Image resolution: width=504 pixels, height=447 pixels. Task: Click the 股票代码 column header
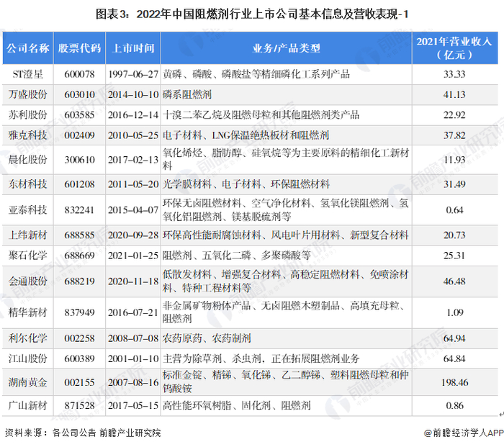click(x=79, y=48)
